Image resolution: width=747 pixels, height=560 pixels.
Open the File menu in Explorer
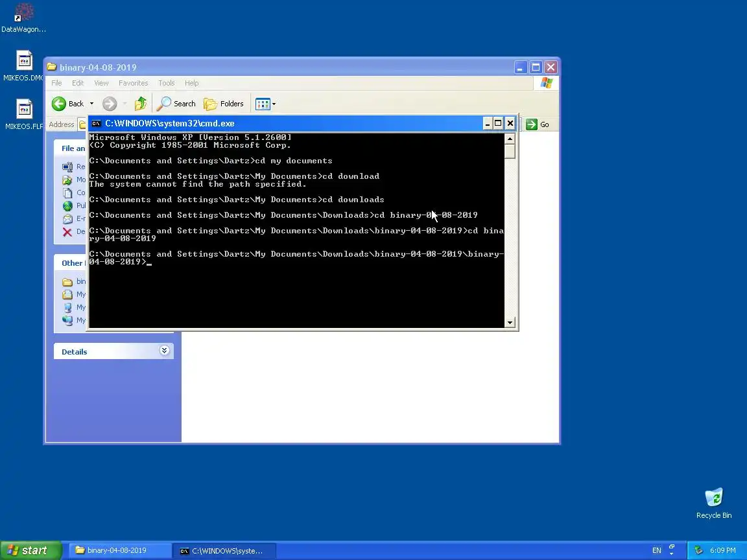pyautogui.click(x=56, y=83)
